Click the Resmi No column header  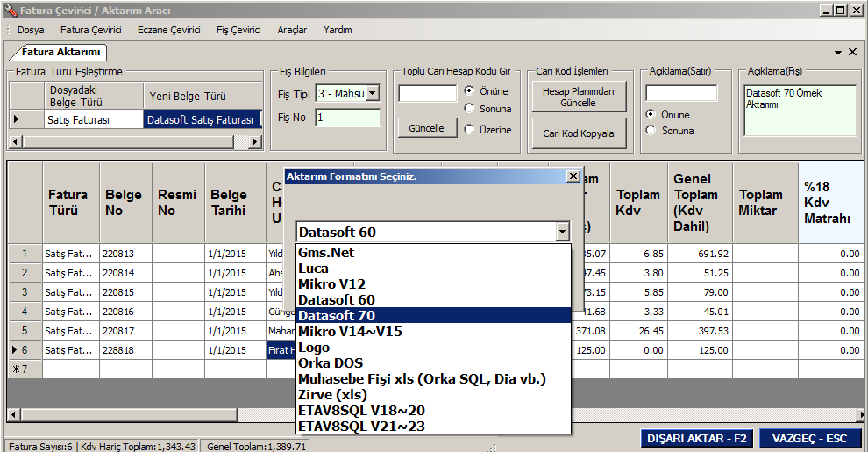[x=178, y=203]
